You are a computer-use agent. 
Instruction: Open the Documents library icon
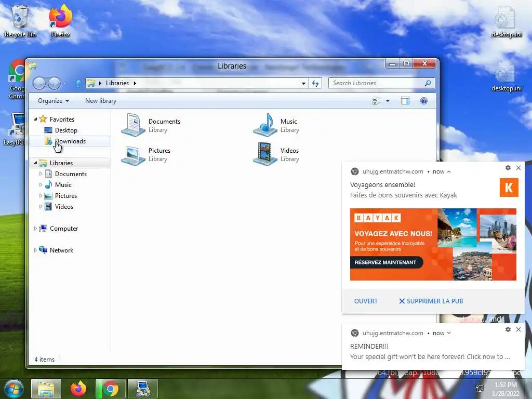133,125
